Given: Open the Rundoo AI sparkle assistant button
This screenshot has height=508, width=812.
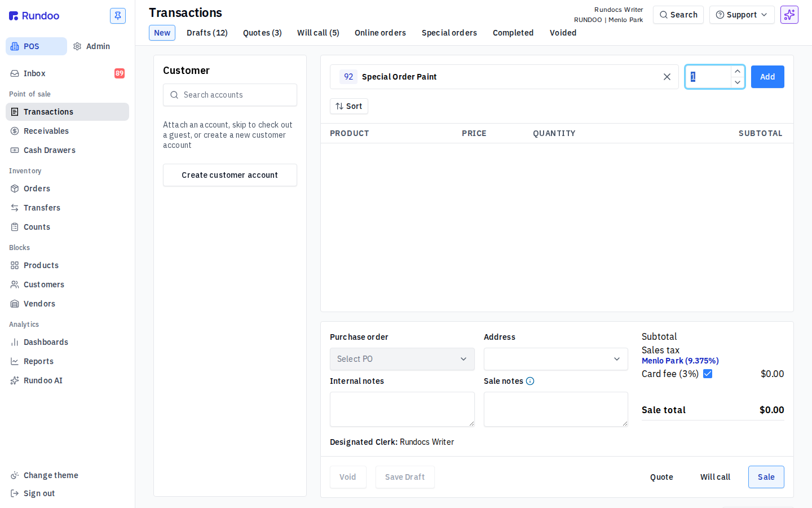Looking at the screenshot, I should pyautogui.click(x=789, y=15).
